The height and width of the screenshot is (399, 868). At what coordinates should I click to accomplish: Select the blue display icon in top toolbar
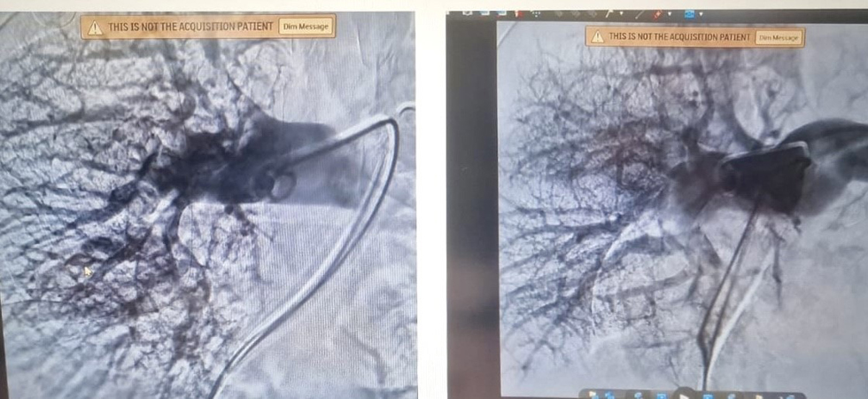[x=689, y=14]
